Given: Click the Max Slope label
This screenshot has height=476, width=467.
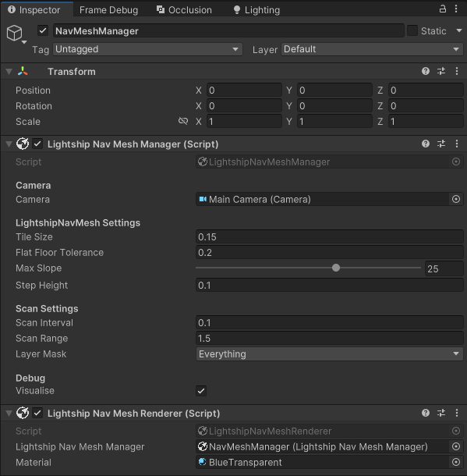Looking at the screenshot, I should pyautogui.click(x=38, y=268).
